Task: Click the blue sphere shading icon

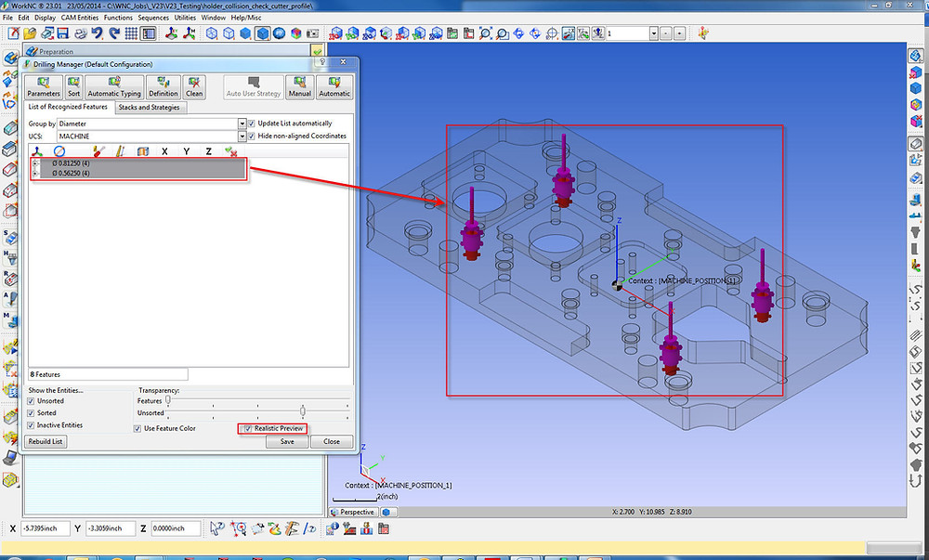Action: point(279,33)
